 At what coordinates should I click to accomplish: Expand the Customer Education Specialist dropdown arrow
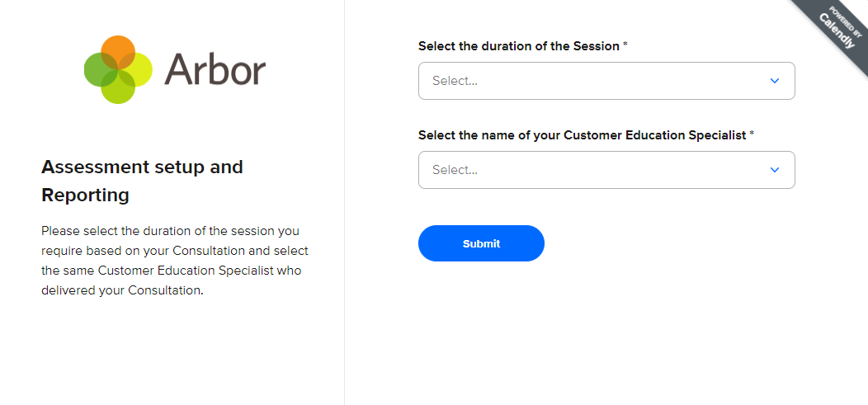774,170
